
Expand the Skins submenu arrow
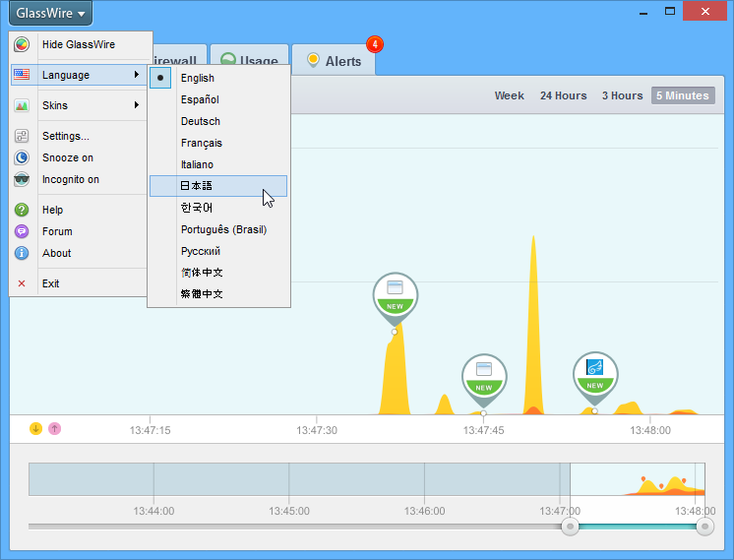coord(136,105)
